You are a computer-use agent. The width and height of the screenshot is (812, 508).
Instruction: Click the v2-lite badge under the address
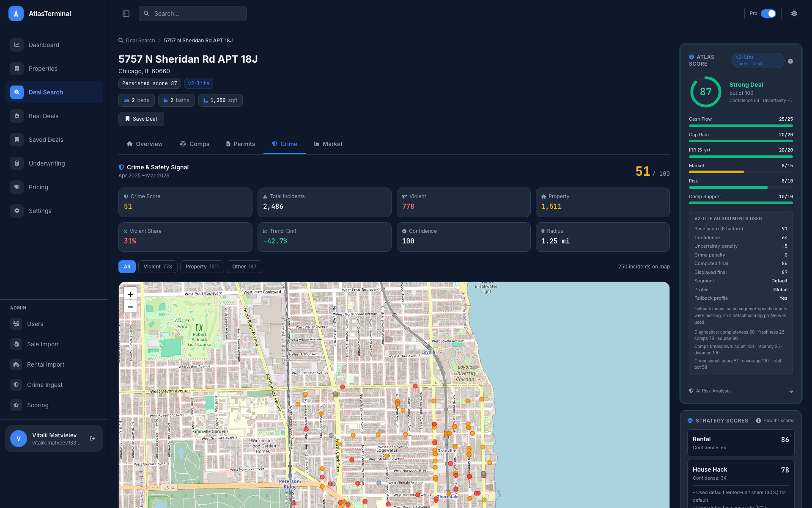coord(199,83)
